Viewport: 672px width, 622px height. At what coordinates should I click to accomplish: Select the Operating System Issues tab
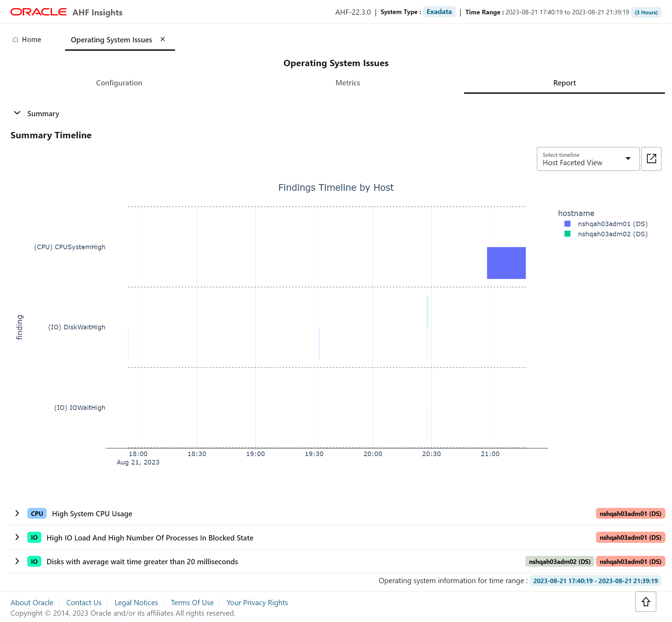coord(111,40)
